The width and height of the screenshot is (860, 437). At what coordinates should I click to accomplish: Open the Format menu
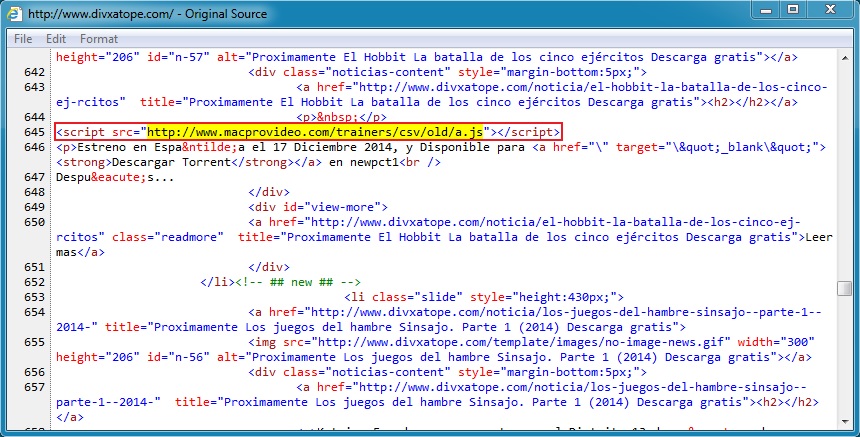(99, 38)
